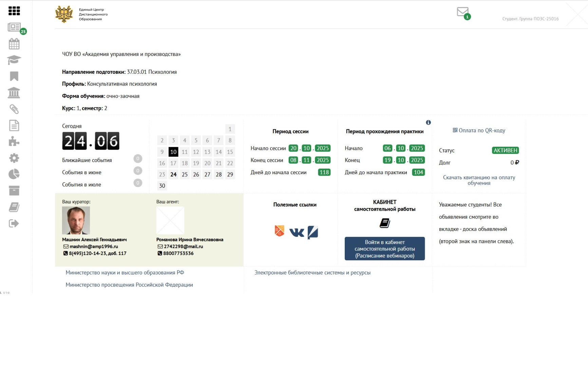
Task: Open the institution building icon in sidebar
Action: [14, 93]
